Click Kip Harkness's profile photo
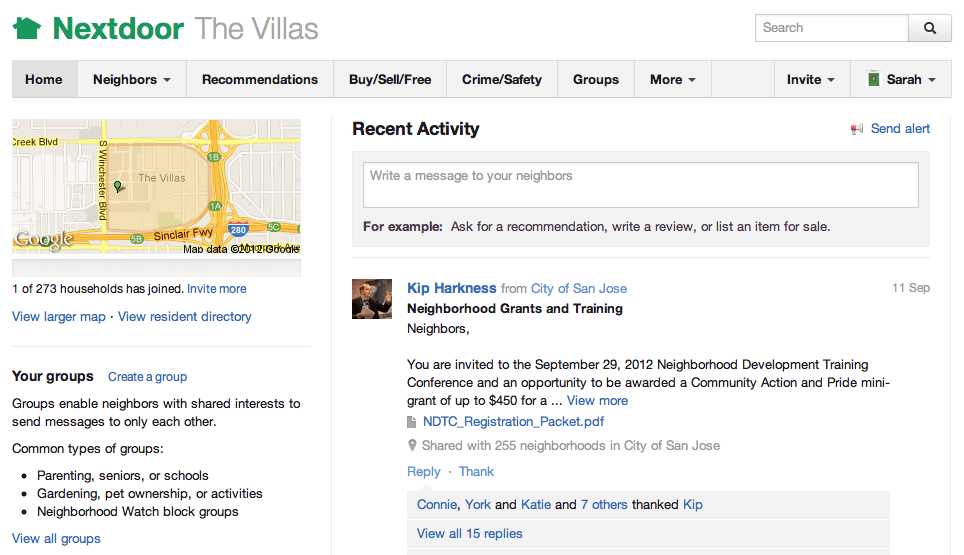This screenshot has width=964, height=555. (x=371, y=299)
